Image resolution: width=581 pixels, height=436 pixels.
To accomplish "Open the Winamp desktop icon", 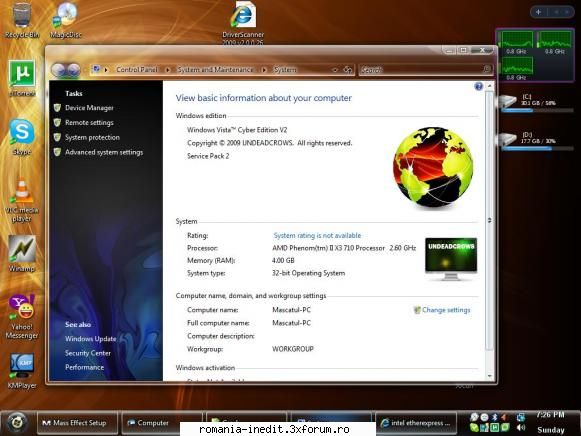I will click(21, 254).
